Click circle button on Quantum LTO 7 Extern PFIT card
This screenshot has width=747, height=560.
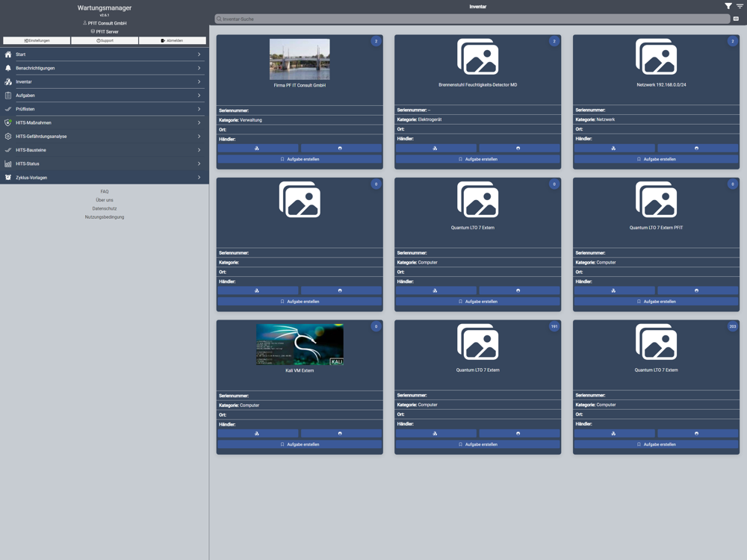click(x=698, y=290)
